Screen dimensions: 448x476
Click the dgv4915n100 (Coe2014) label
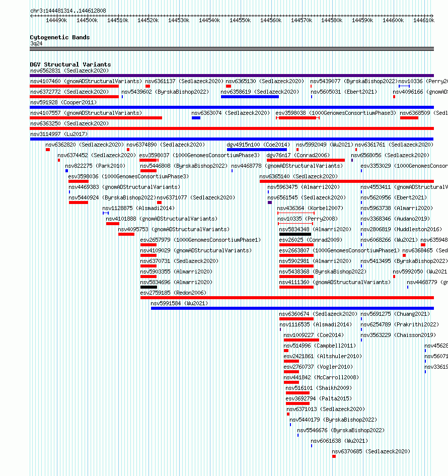click(258, 145)
